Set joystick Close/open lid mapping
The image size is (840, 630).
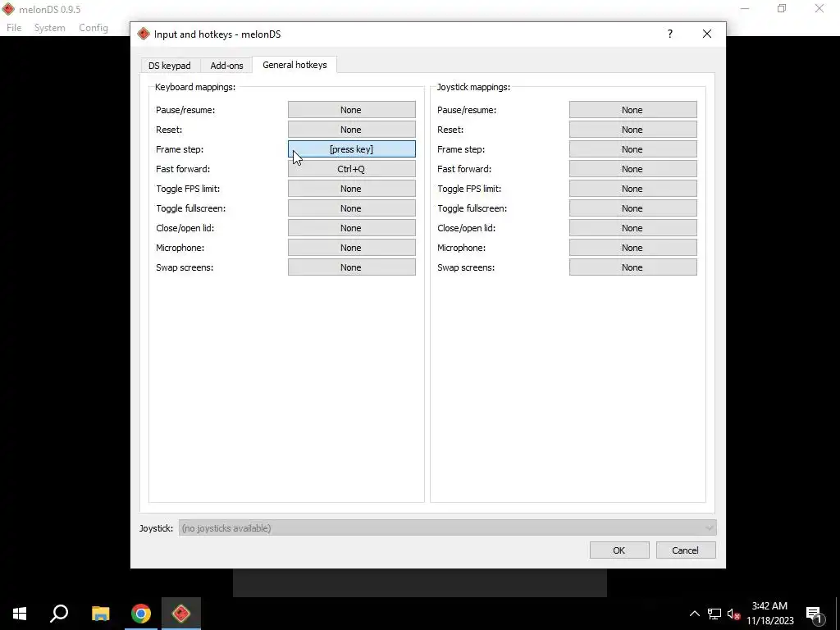tap(632, 228)
